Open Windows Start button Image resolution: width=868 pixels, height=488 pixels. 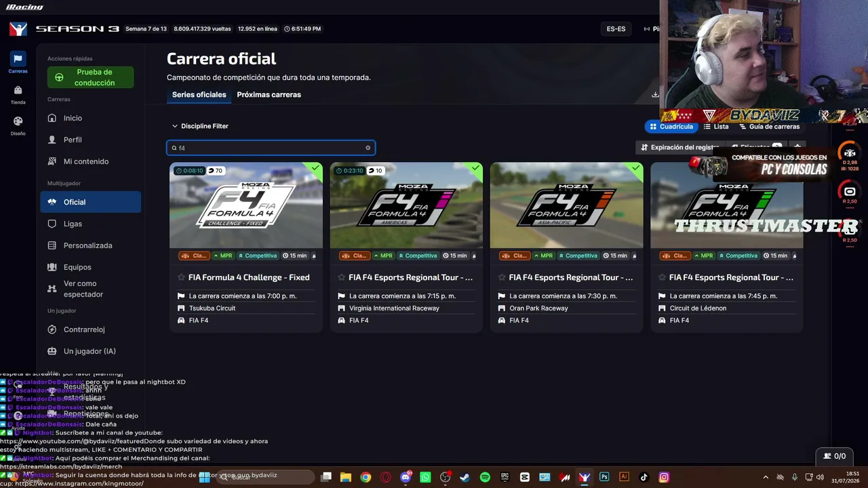pos(204,477)
